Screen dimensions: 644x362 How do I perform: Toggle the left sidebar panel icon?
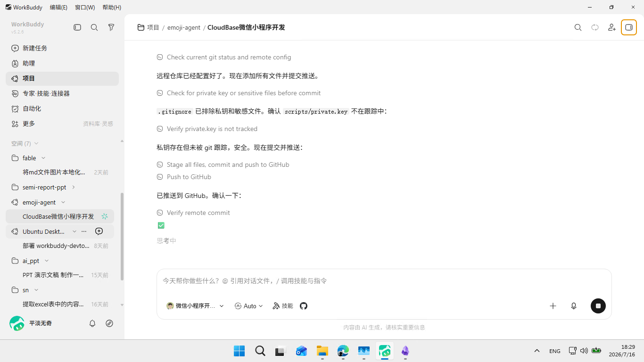[77, 27]
